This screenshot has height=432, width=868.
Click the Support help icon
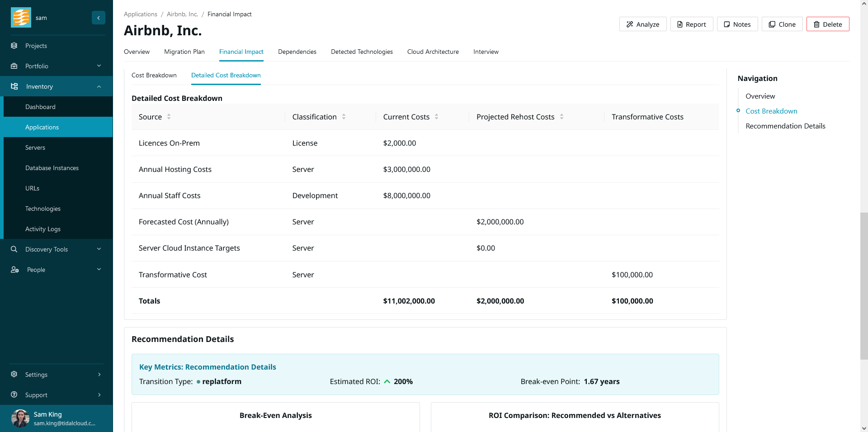[14, 395]
